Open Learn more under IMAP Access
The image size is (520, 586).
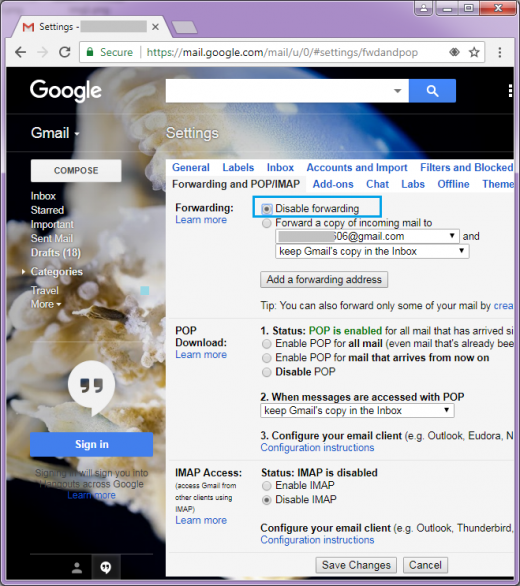[x=201, y=521]
